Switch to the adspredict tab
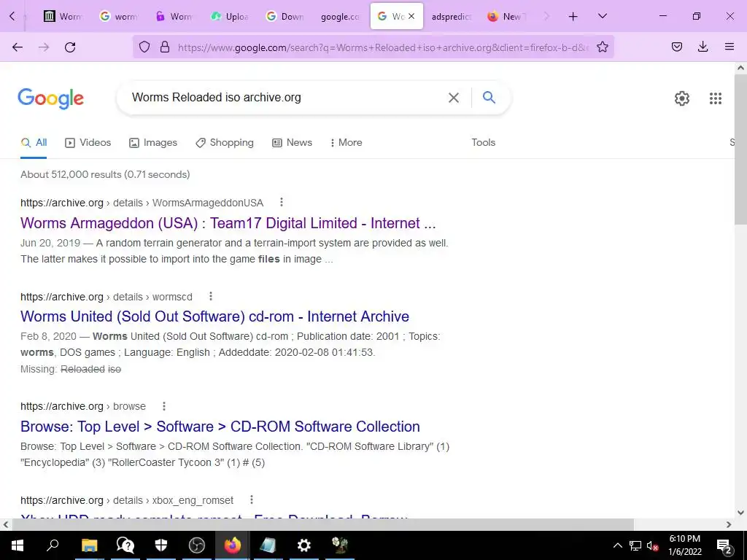The height and width of the screenshot is (560, 747). [x=451, y=16]
